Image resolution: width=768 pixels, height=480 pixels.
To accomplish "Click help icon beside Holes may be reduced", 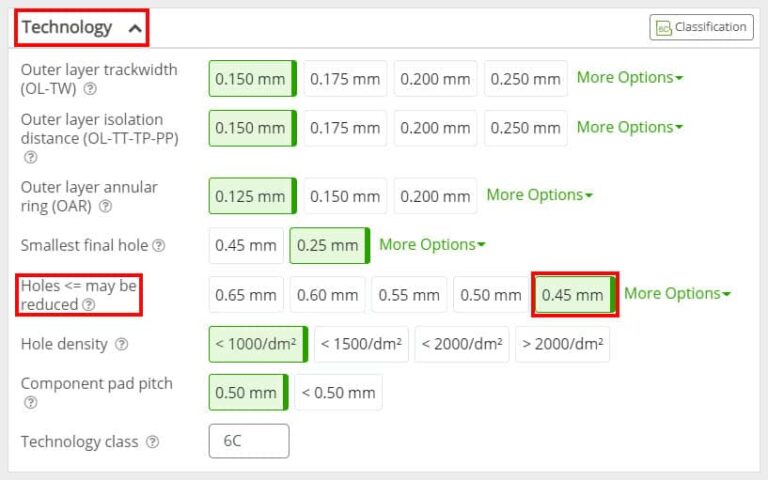I will [89, 305].
